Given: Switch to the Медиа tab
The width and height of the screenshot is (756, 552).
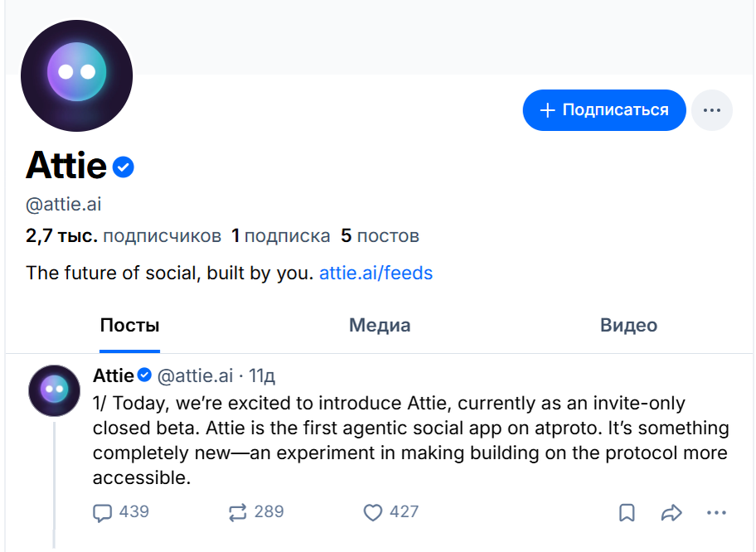Looking at the screenshot, I should (380, 325).
